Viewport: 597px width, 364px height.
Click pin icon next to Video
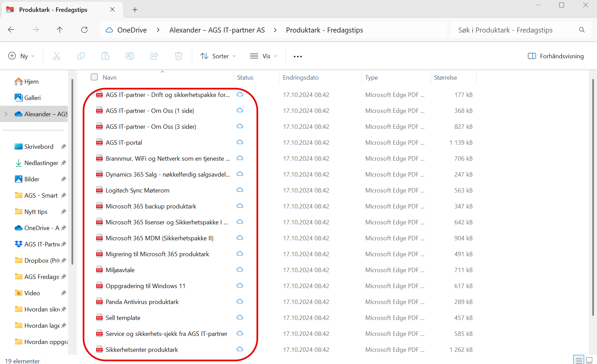63,293
